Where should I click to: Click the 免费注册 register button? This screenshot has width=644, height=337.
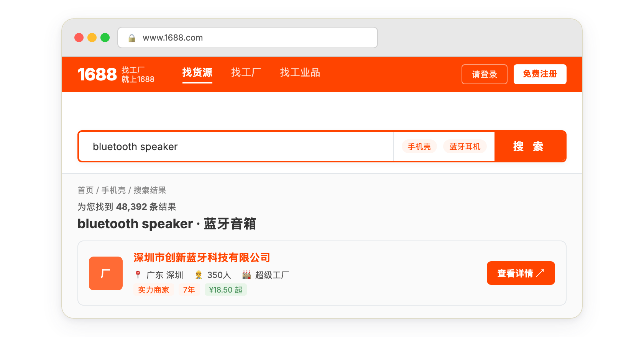click(540, 74)
